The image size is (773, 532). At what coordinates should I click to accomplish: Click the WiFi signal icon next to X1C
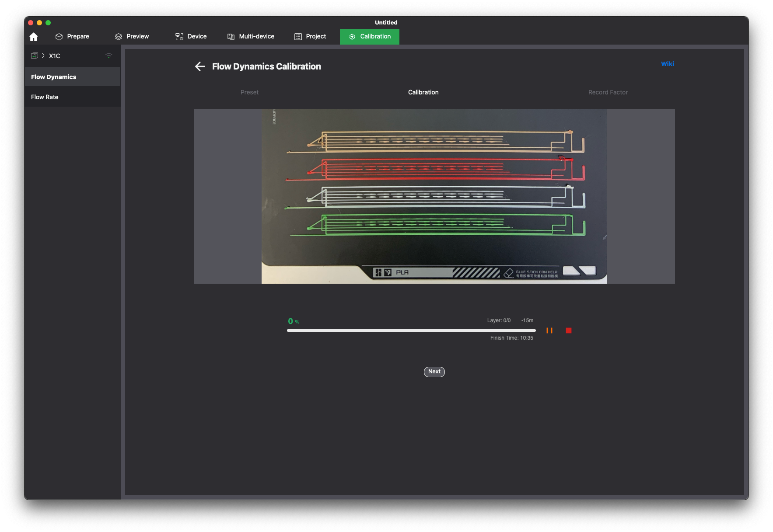[109, 56]
